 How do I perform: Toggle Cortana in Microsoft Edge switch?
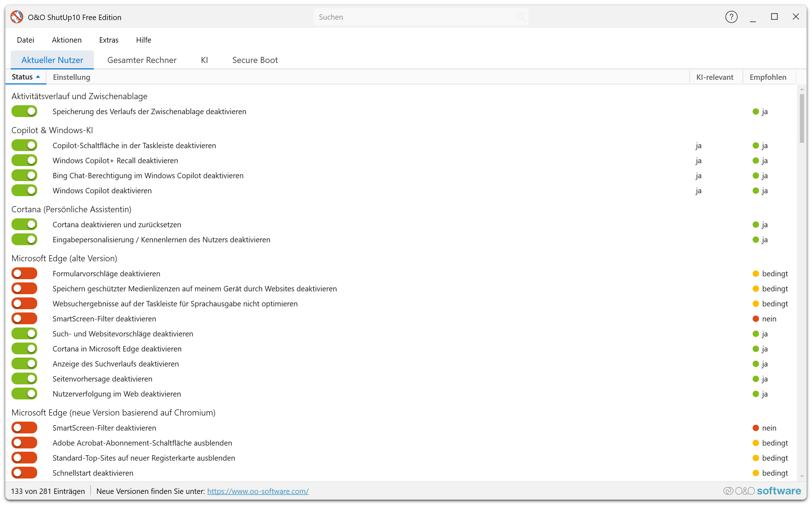pyautogui.click(x=24, y=349)
